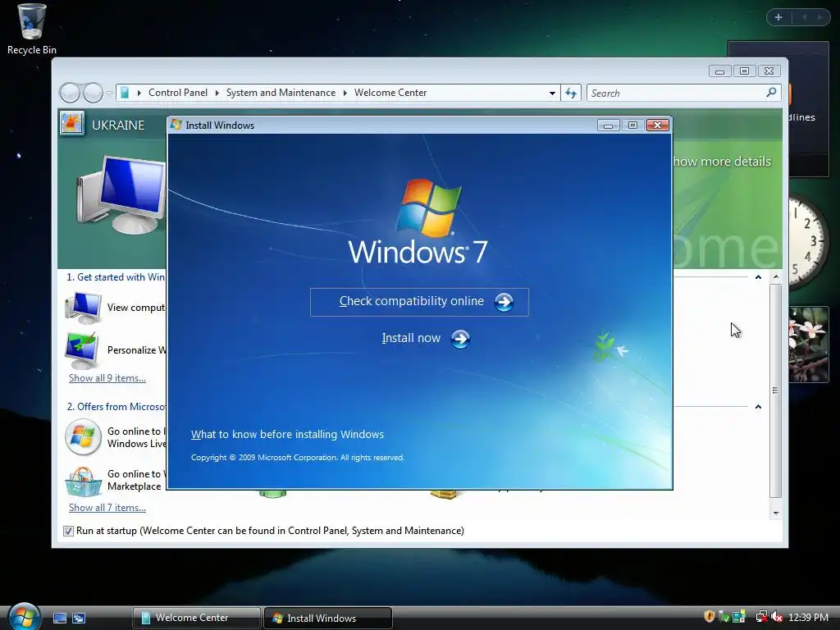The height and width of the screenshot is (630, 840).
Task: Click the slideshow flower gadget
Action: click(x=808, y=344)
